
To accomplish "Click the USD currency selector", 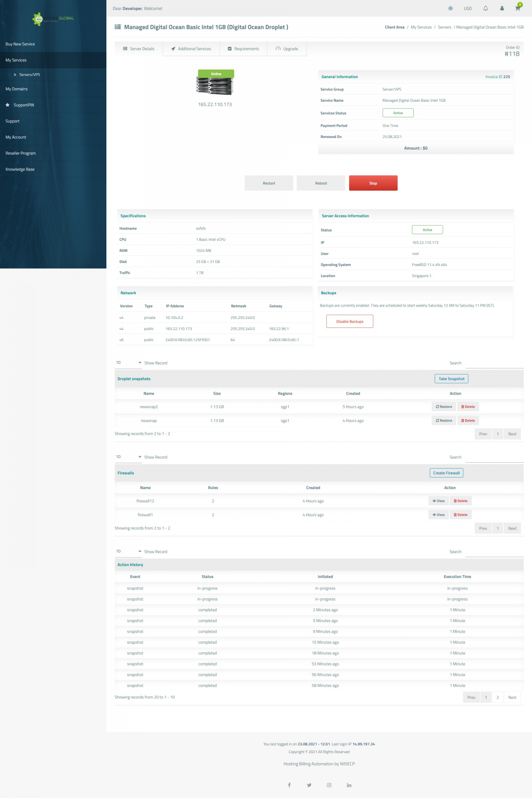I will click(x=467, y=9).
